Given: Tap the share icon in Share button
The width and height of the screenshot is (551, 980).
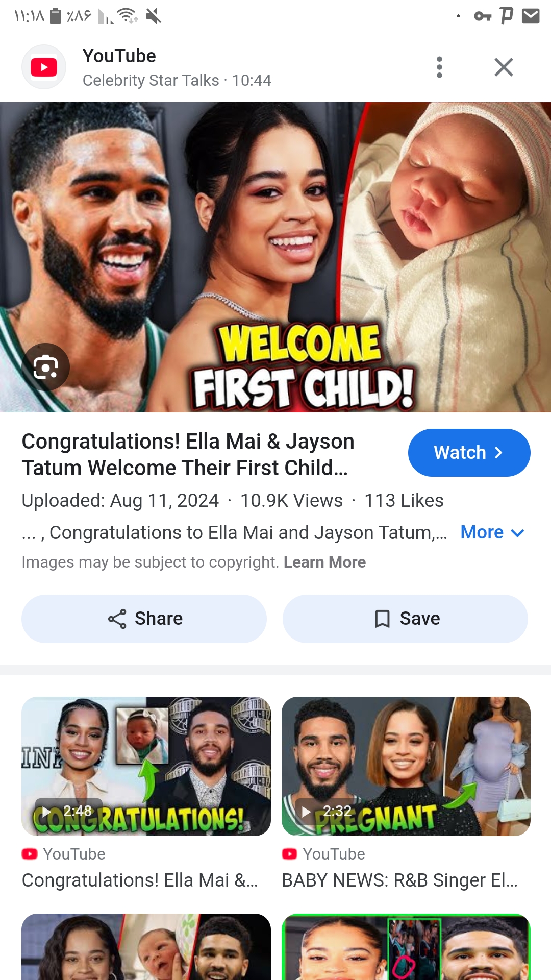Looking at the screenshot, I should (x=117, y=619).
